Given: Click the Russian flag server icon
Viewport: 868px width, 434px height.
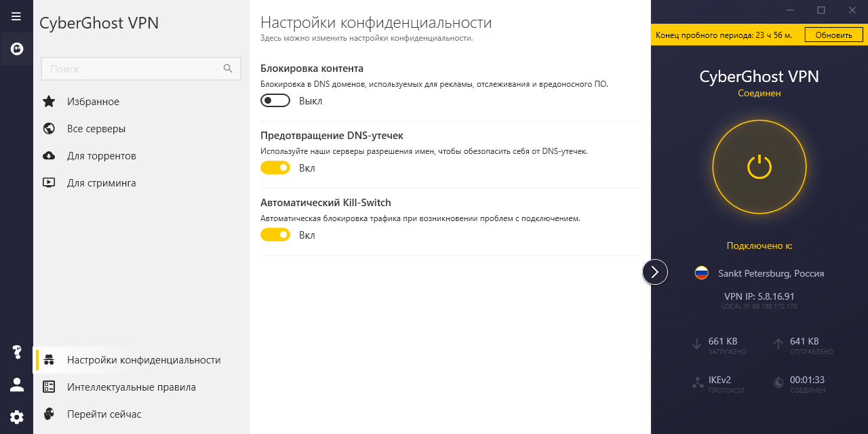Looking at the screenshot, I should click(x=701, y=273).
